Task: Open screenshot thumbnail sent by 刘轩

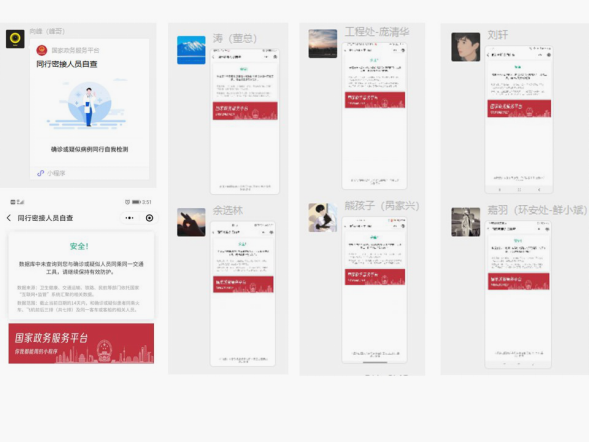Action: [519, 120]
